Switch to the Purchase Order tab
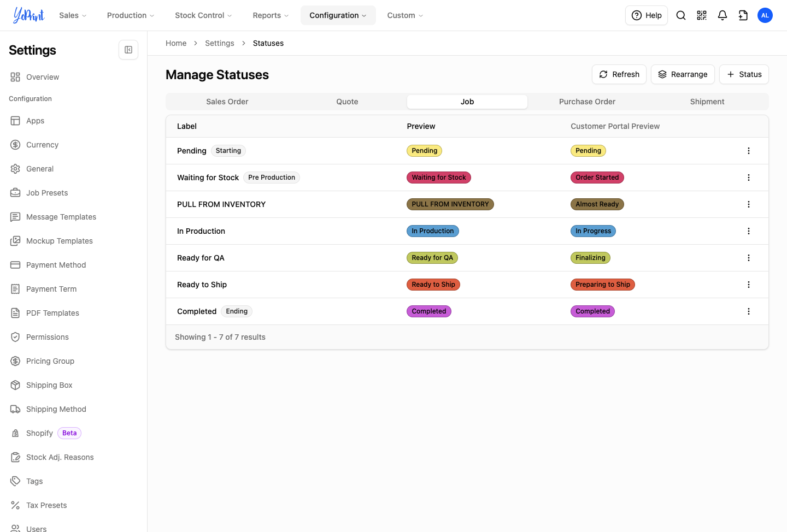 [x=587, y=102]
